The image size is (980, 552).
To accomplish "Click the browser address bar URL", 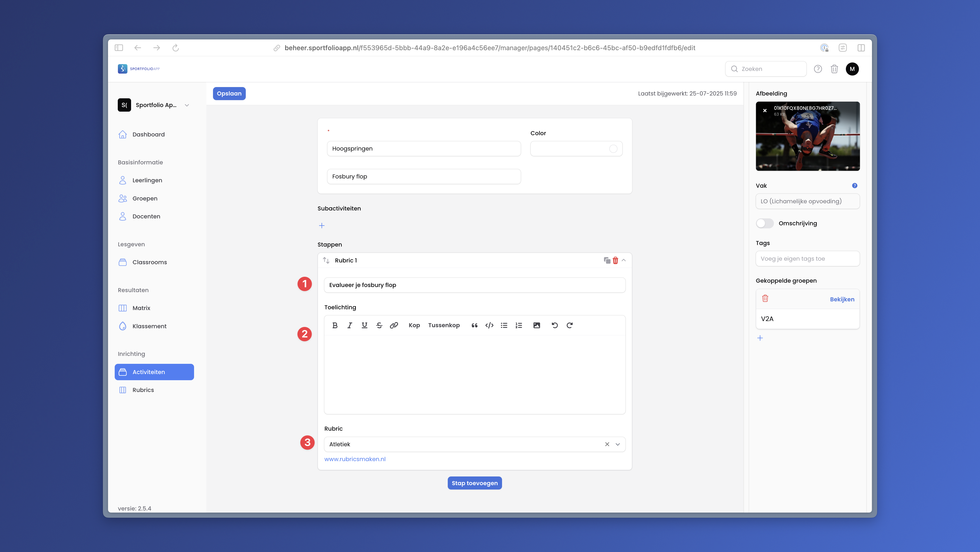I will [x=490, y=48].
